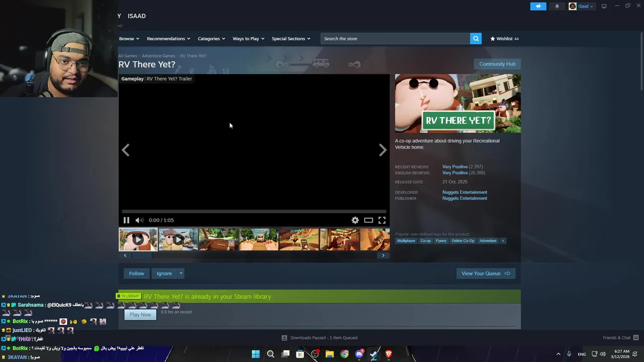Go to All Games breadcrumb
Image resolution: width=644 pixels, height=362 pixels.
coord(128,56)
